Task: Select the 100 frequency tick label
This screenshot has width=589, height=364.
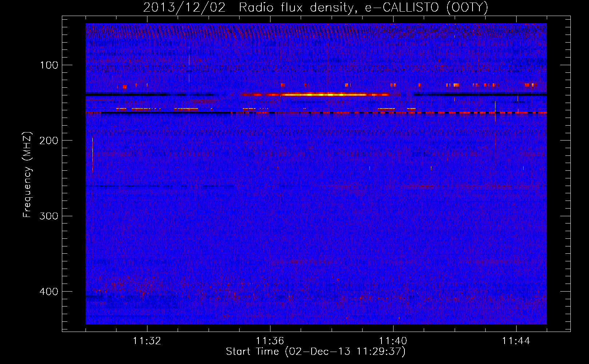Action: (x=49, y=65)
